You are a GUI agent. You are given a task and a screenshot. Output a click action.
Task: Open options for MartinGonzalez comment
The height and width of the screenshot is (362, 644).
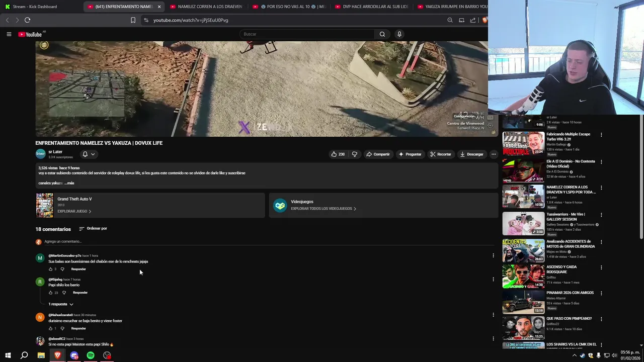tap(493, 255)
